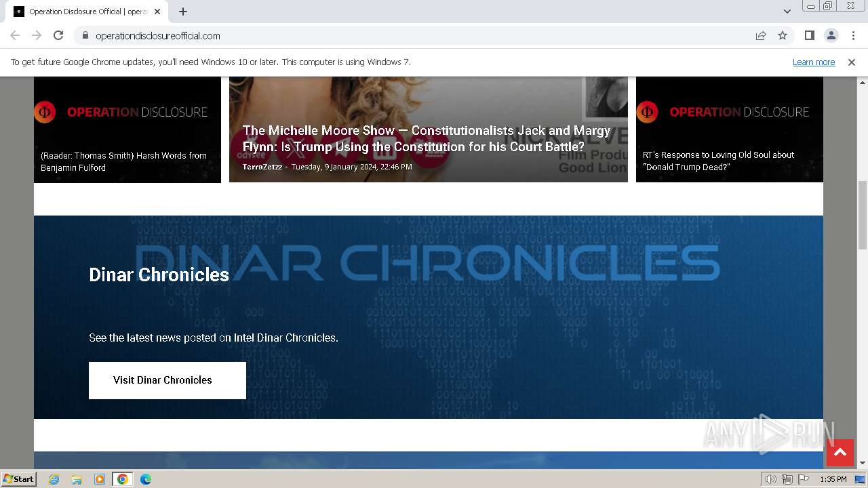
Task: Click the page vertical scrollbar thumb
Action: click(862, 214)
